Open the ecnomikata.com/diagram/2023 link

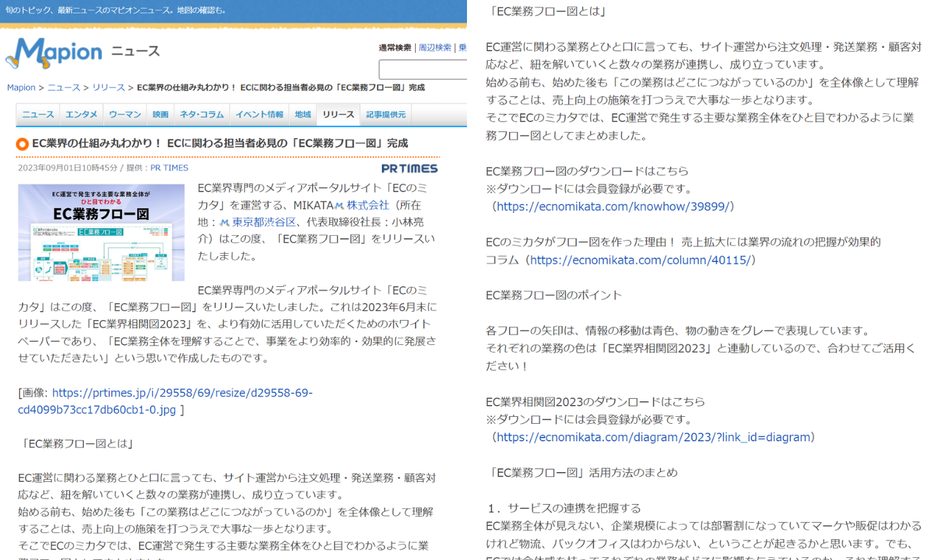(x=653, y=437)
